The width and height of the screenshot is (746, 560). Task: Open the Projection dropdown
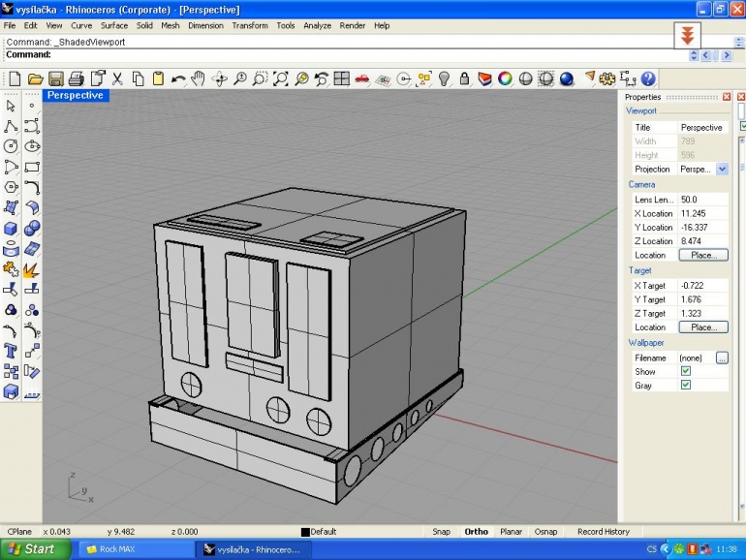[x=722, y=169]
